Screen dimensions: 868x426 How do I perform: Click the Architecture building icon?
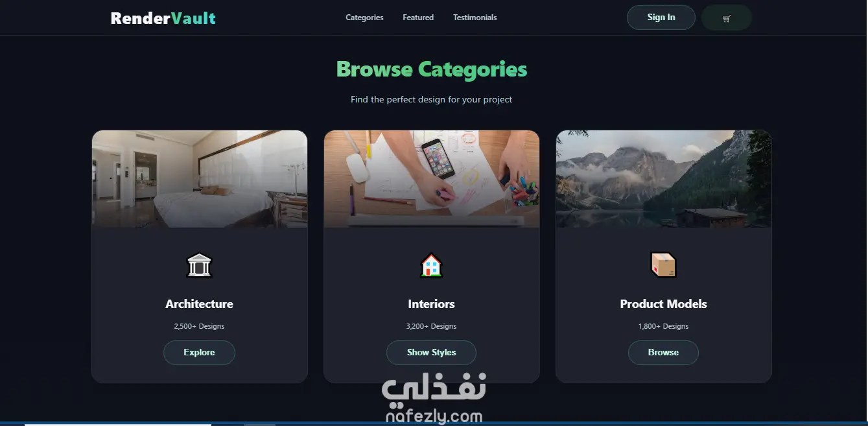[x=199, y=265]
